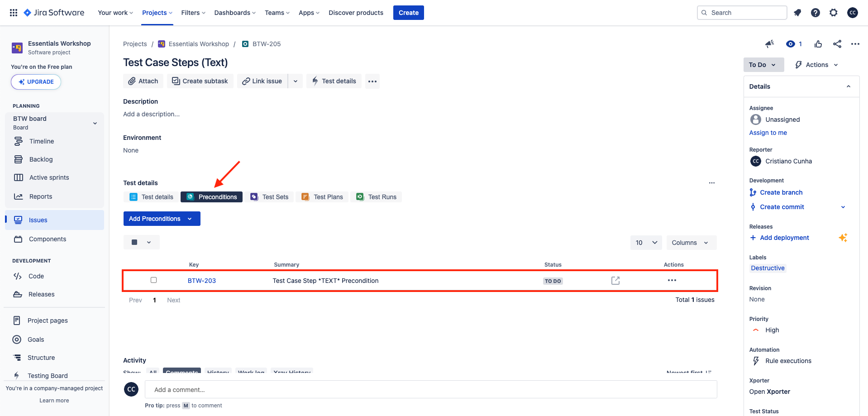Open more actions ellipsis beside Test details button
Screen dimensions: 868x416
[x=372, y=81]
